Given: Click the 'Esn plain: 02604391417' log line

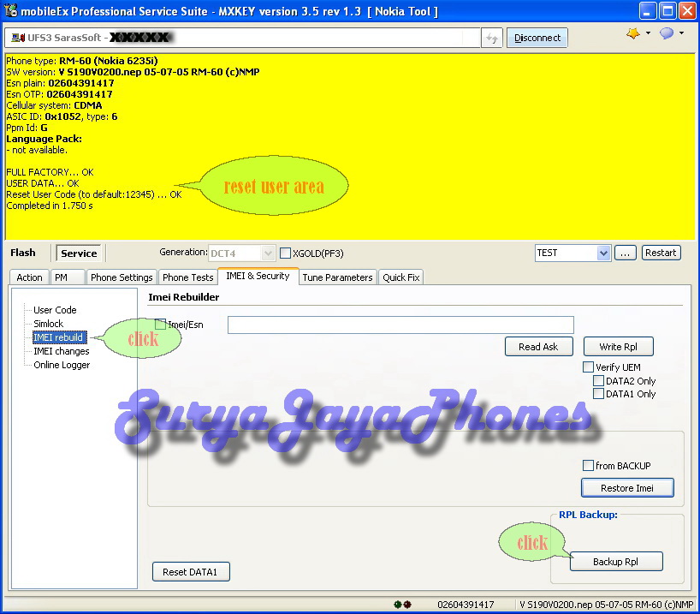Looking at the screenshot, I should pos(60,83).
